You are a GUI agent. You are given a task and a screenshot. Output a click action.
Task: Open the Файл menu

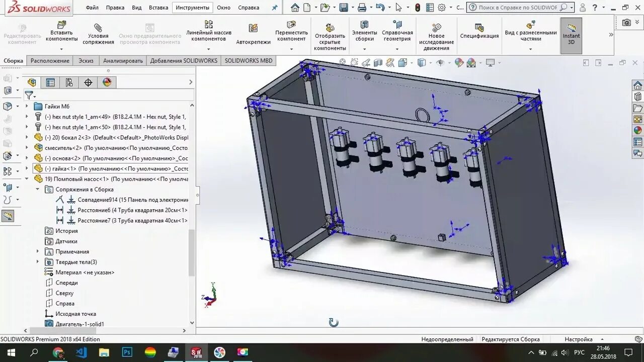tap(92, 8)
